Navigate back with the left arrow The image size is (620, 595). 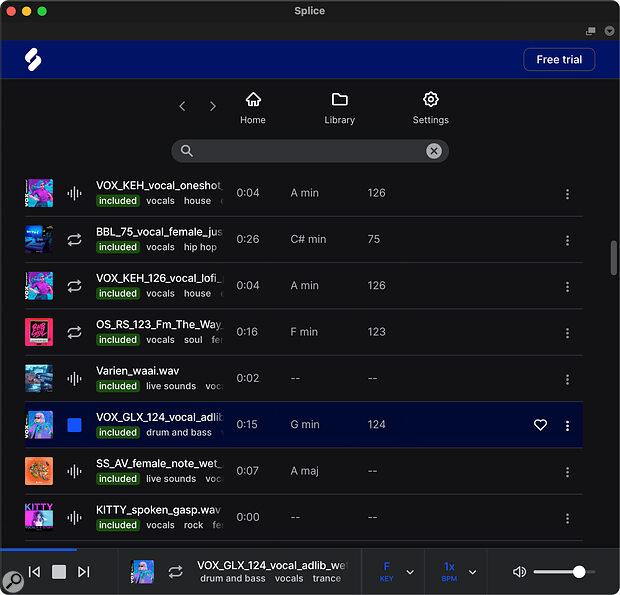pos(182,106)
